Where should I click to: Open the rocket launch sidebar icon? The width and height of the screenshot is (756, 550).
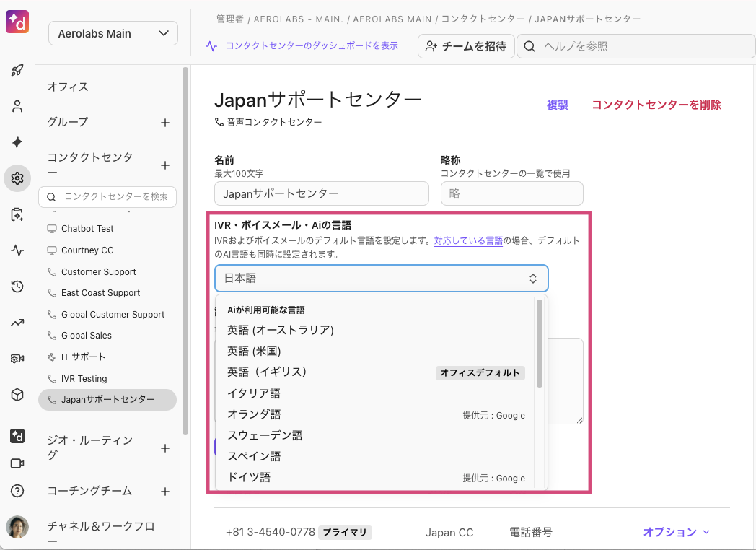click(x=17, y=70)
